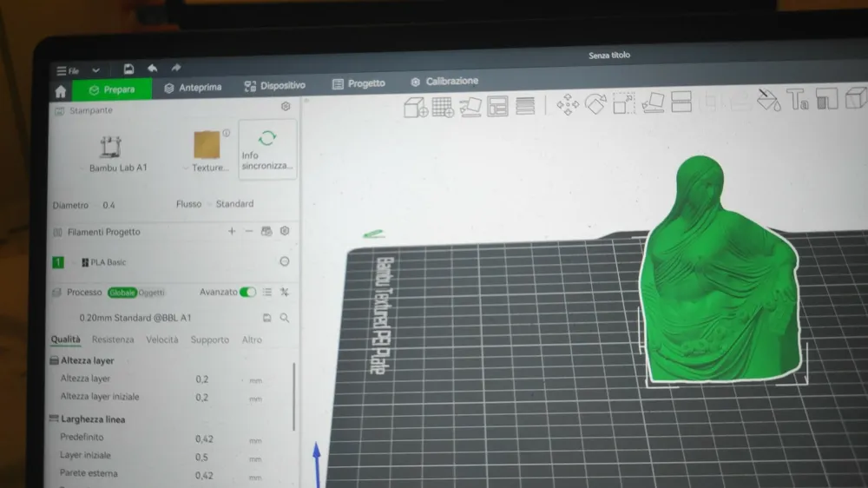
Task: Add a new project filament
Action: [x=232, y=232]
